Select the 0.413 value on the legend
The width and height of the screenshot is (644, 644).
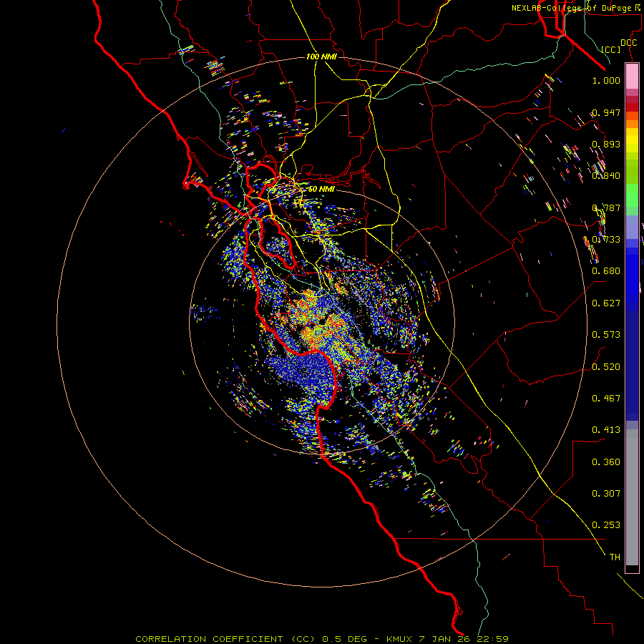pyautogui.click(x=606, y=430)
